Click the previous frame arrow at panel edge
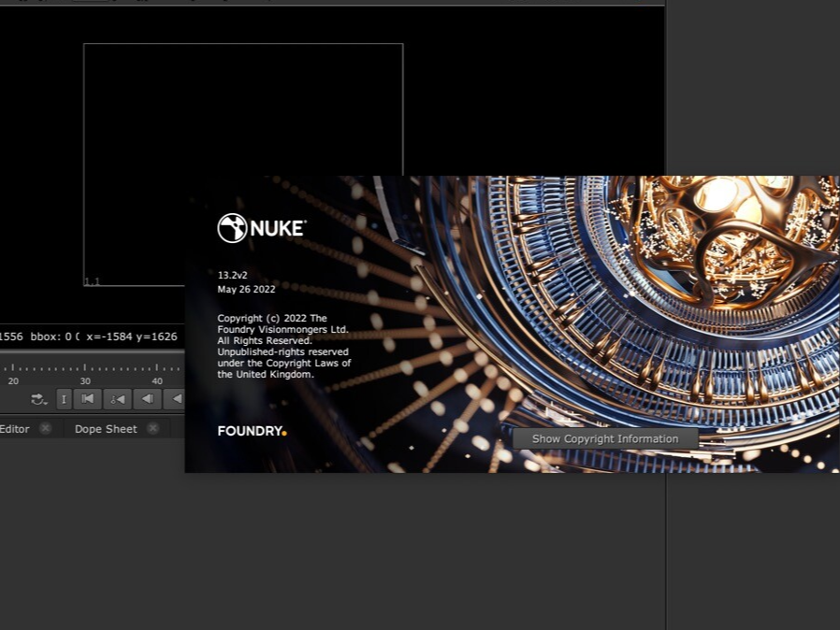The height and width of the screenshot is (630, 840). point(178,399)
